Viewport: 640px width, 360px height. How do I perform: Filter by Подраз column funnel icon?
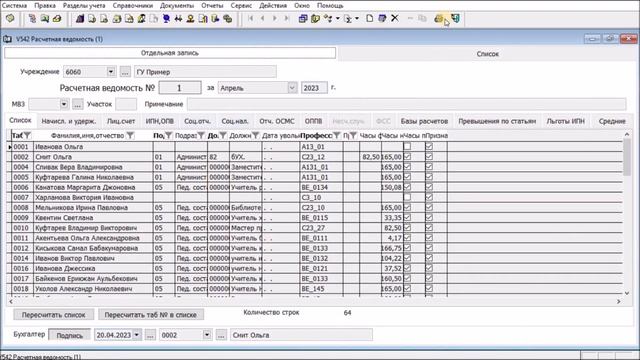tap(201, 136)
